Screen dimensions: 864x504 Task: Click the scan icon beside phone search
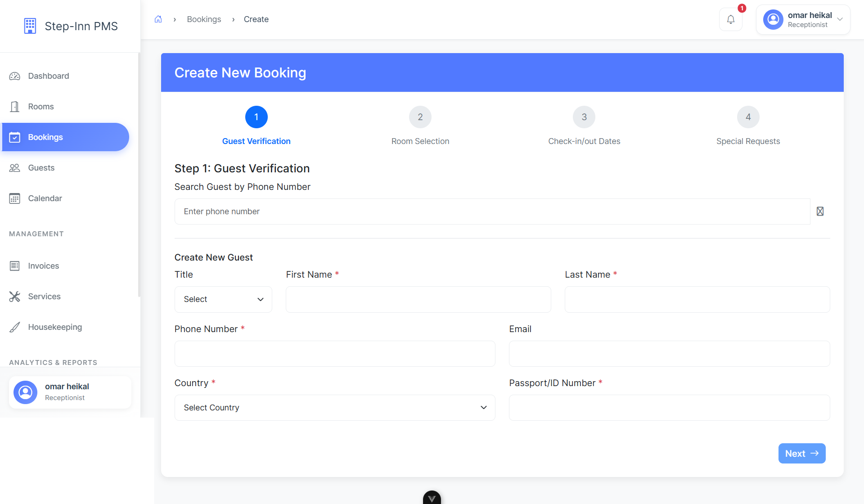tap(820, 211)
